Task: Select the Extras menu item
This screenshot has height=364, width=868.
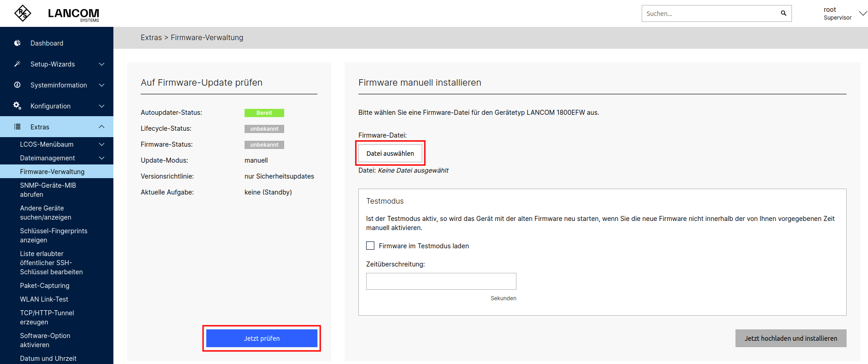Action: 56,127
